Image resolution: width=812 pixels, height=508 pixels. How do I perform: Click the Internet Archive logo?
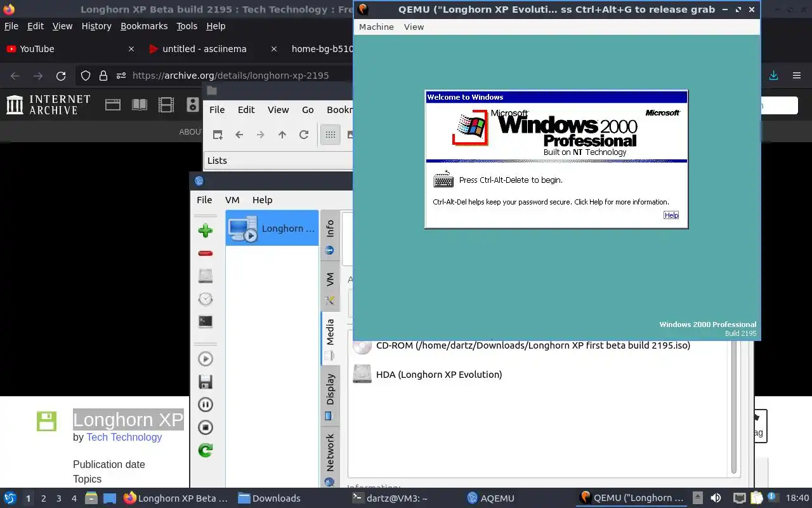(48, 105)
